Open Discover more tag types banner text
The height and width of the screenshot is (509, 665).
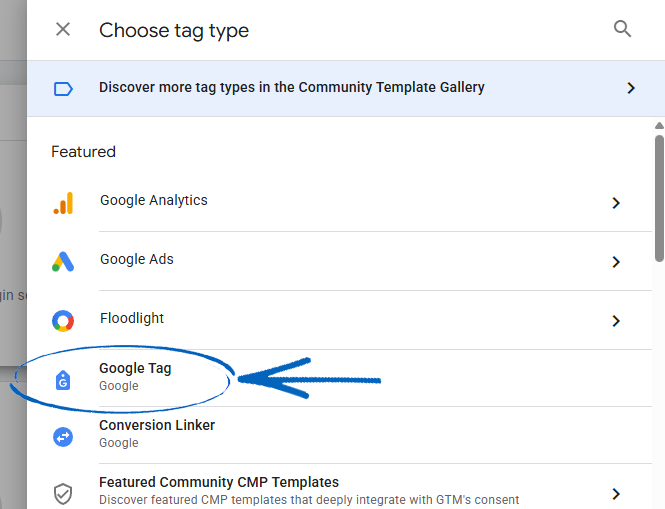(x=291, y=87)
